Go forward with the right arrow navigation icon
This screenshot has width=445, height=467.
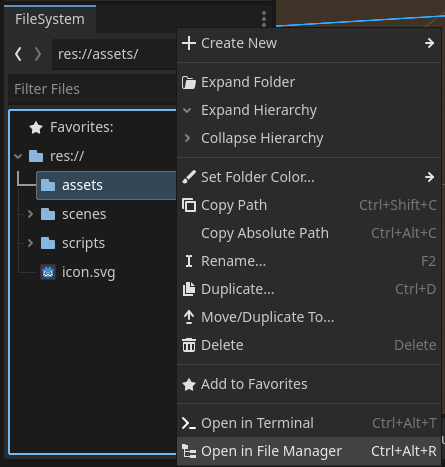(38, 54)
